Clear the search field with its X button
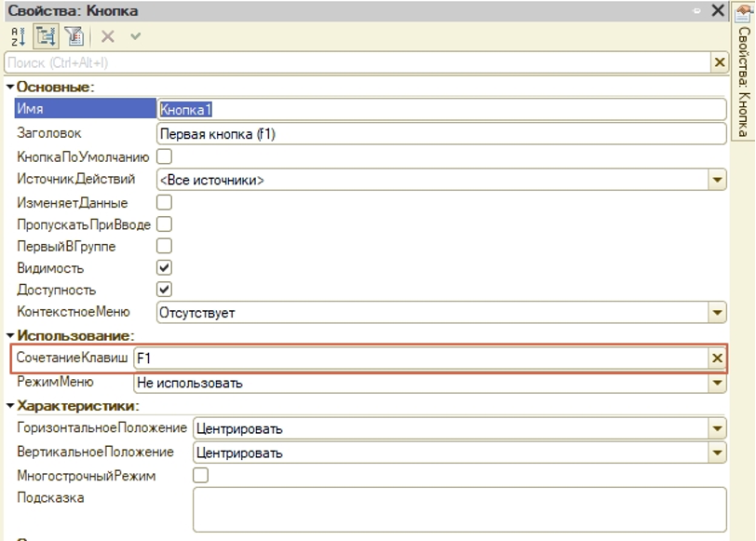Image resolution: width=756 pixels, height=541 pixels. point(720,62)
